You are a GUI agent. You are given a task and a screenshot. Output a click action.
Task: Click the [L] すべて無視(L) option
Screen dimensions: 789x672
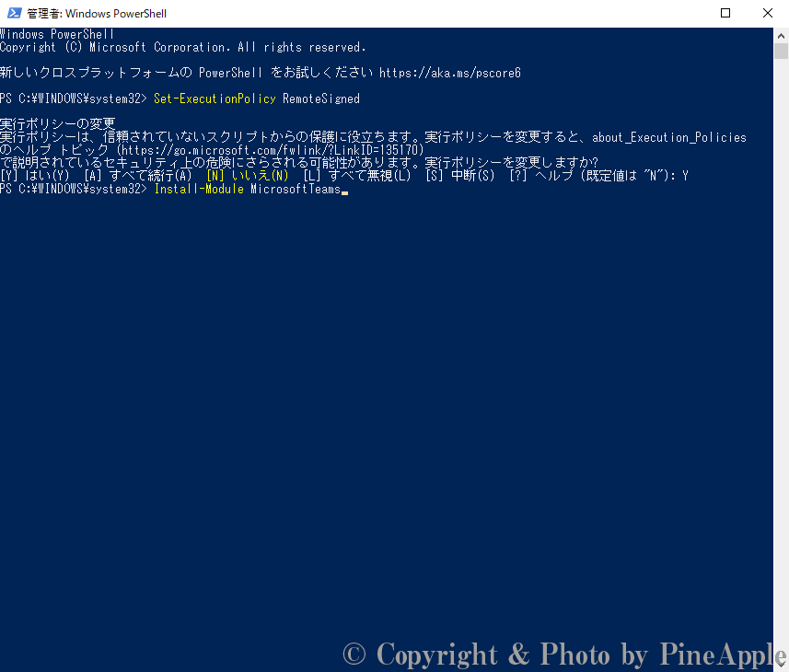point(356,176)
